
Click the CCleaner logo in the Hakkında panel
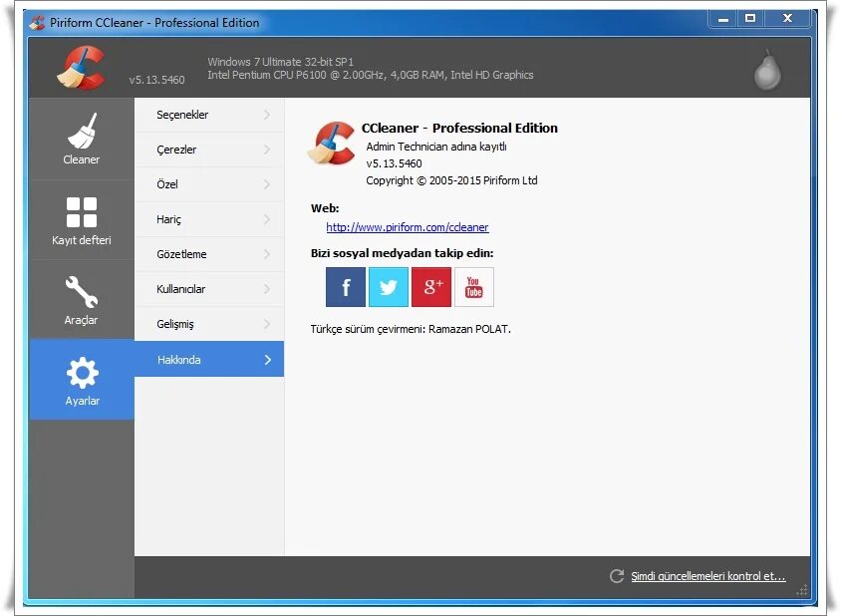tap(332, 144)
